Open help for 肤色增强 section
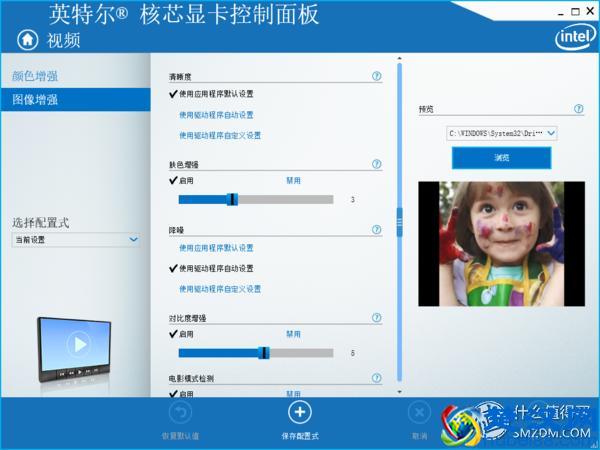 tap(377, 164)
